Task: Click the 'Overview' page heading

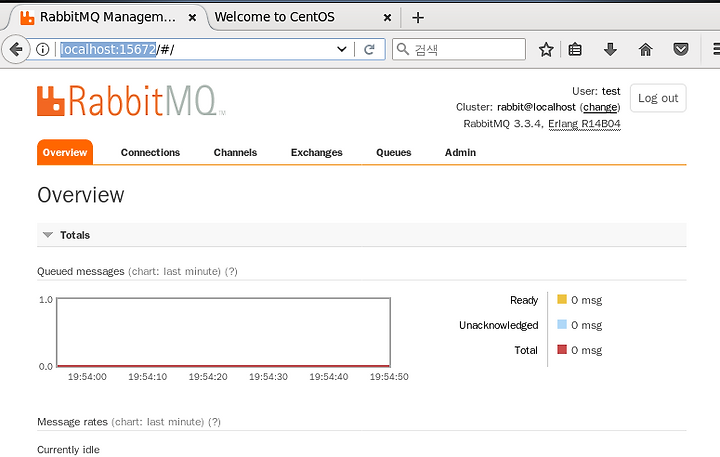Action: [81, 195]
